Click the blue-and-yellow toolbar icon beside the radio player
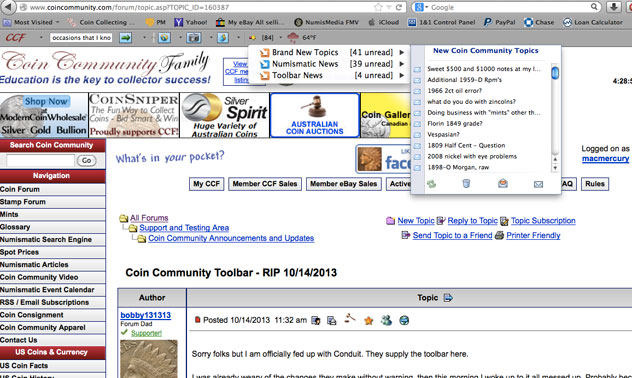This screenshot has height=378, width=632. pos(223,38)
